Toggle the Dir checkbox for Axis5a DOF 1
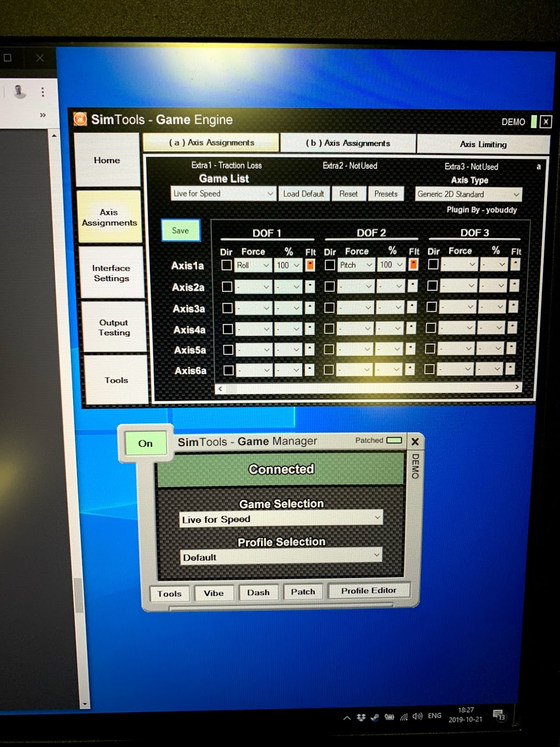 coord(228,350)
